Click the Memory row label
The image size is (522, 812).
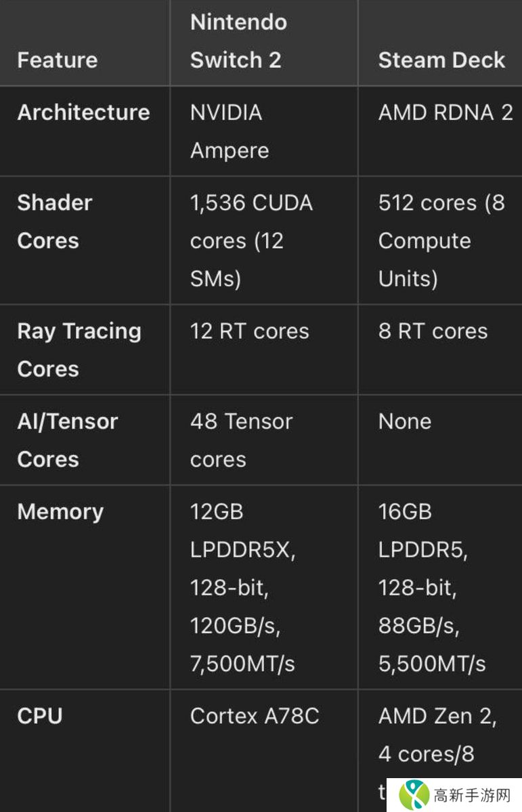(x=60, y=511)
